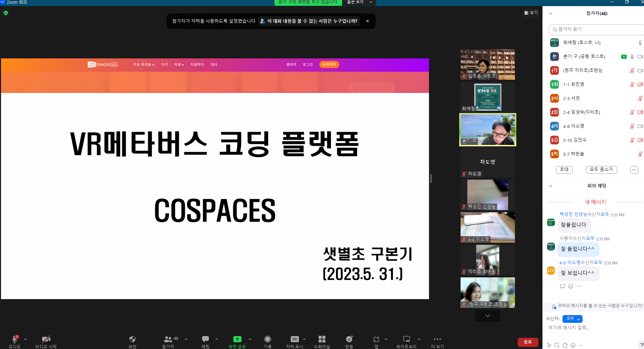Open the 옵션 보기 dropdown at top
644x349 pixels.
[x=359, y=2]
